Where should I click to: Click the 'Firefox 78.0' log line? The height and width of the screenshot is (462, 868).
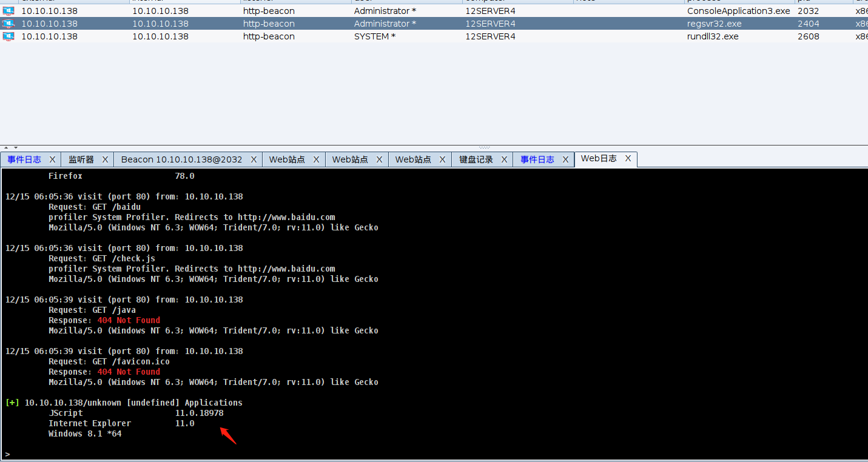coord(121,176)
